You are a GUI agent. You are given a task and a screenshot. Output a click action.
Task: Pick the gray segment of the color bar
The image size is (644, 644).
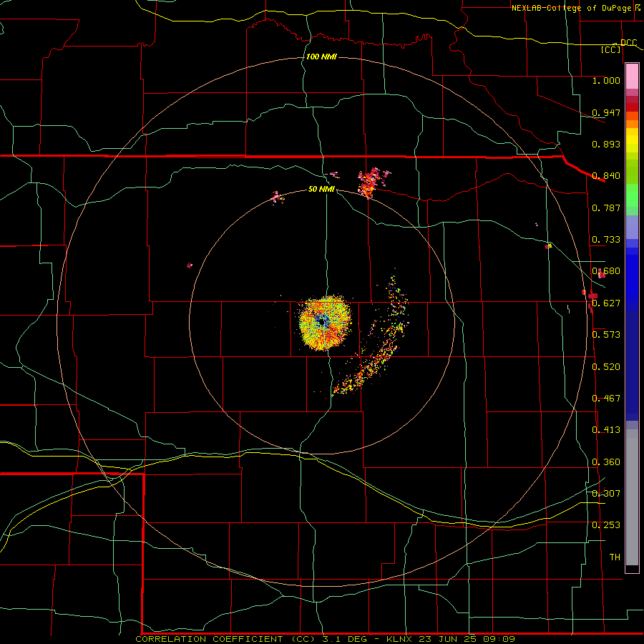[x=632, y=497]
